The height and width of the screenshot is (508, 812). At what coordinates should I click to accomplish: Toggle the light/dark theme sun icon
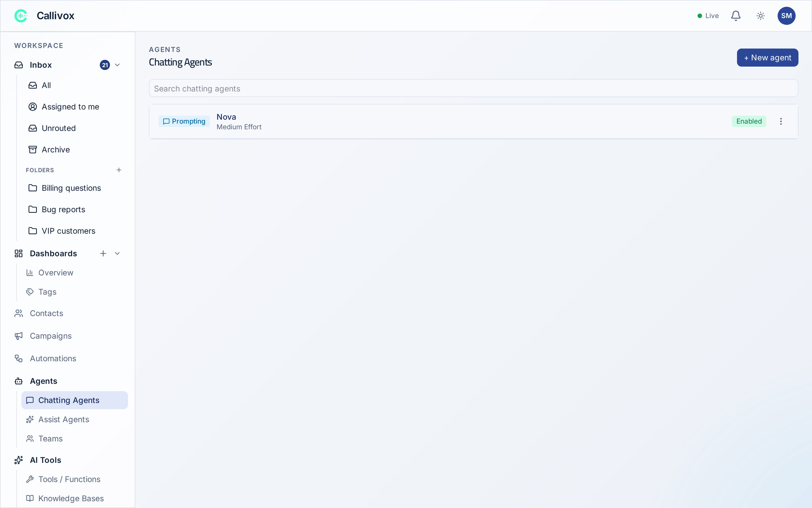tap(760, 16)
